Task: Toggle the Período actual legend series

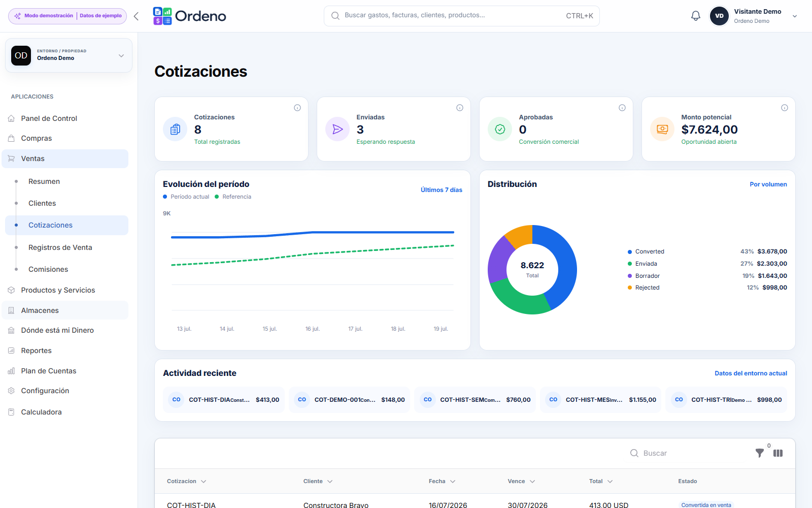Action: coord(186,197)
